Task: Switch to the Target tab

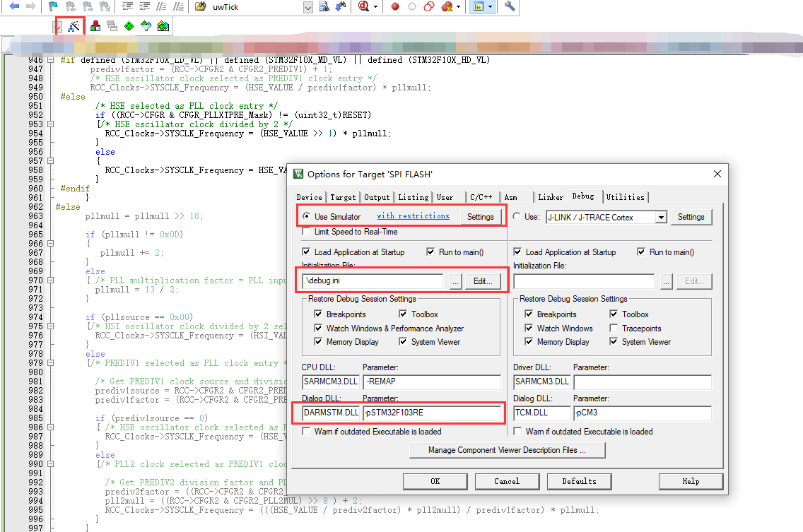Action: pos(343,197)
